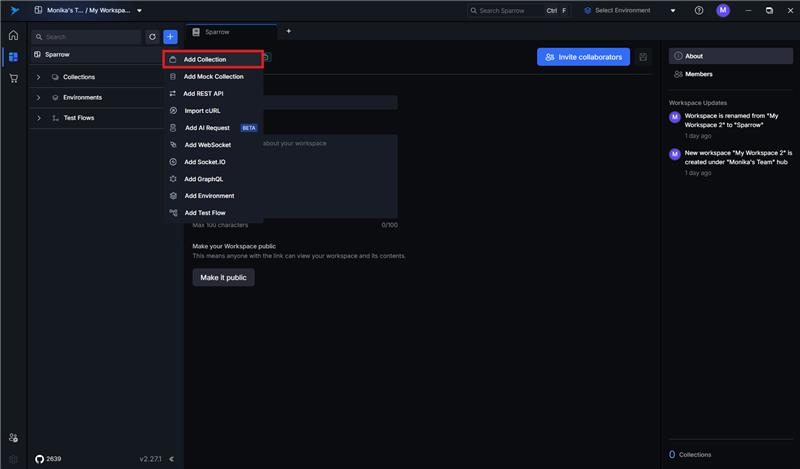Open the Workspace dashboard icon in sidebar
The height and width of the screenshot is (469, 800).
[x=14, y=57]
